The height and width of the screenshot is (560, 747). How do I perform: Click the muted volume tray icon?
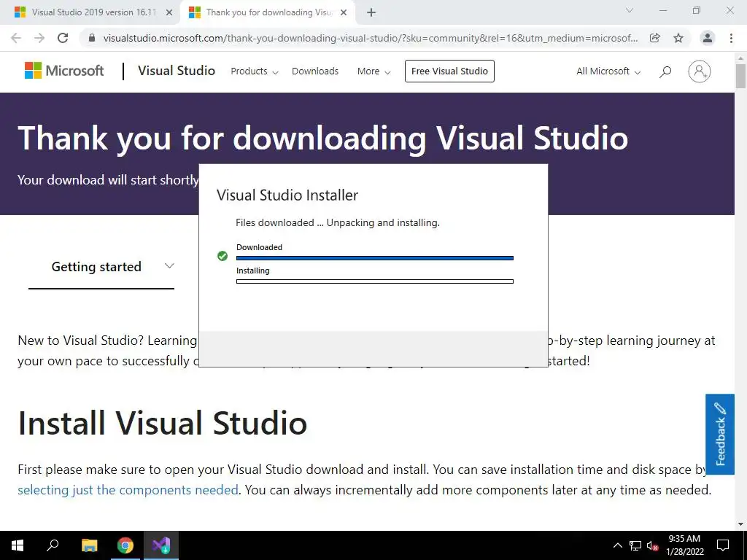[652, 545]
